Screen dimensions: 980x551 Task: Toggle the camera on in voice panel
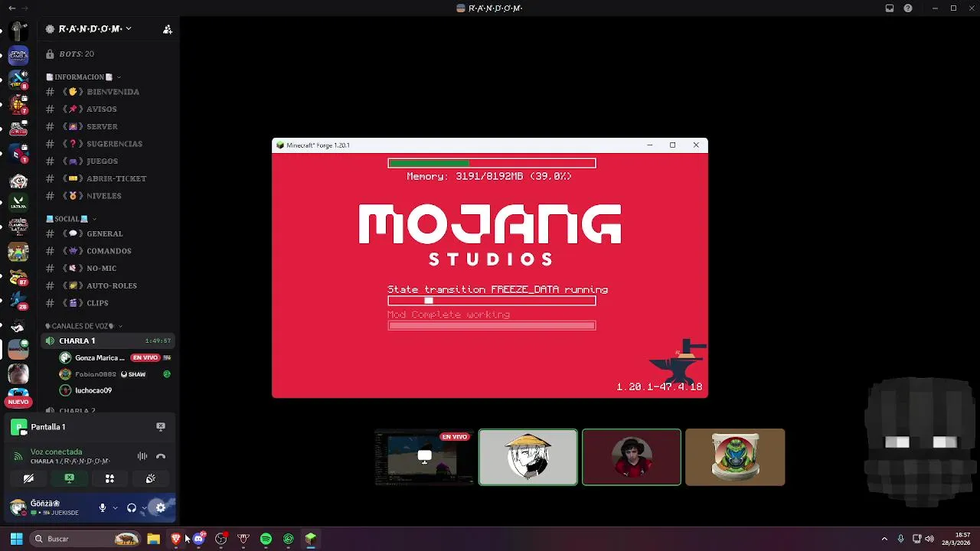[28, 478]
